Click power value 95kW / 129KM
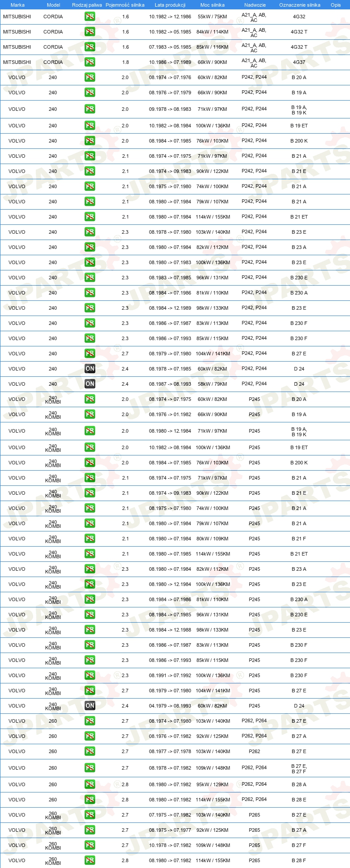350x868 pixels. (x=213, y=784)
